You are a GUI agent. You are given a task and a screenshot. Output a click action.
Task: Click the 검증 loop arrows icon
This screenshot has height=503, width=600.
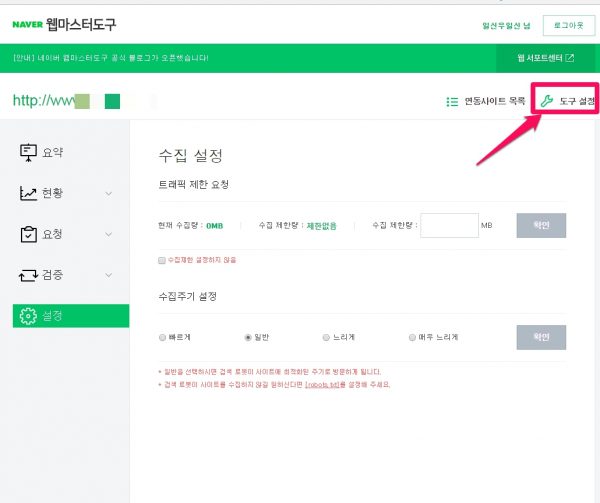28,275
